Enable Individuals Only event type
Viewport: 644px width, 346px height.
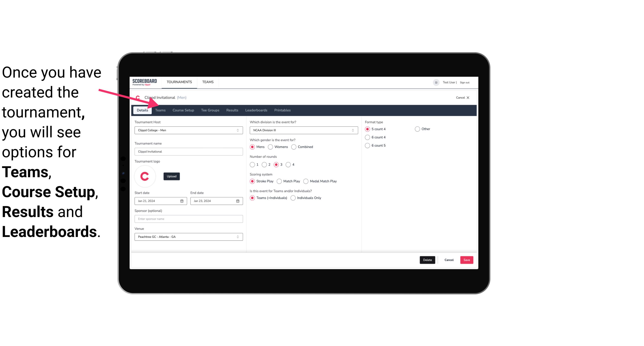click(x=293, y=198)
